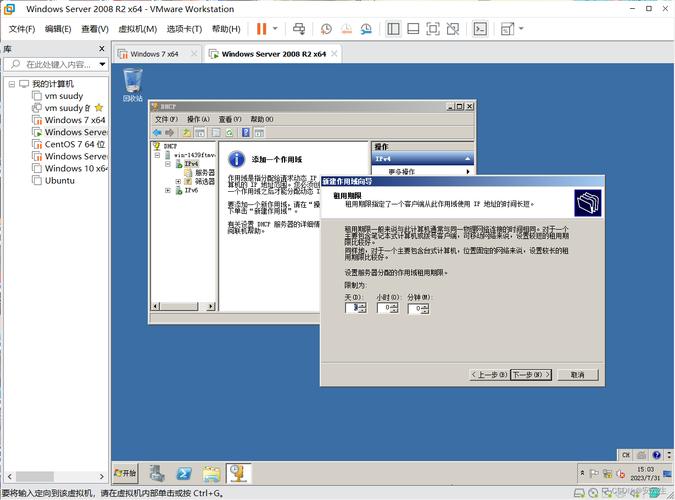The height and width of the screenshot is (500, 675).
Task: Toggle the library sidebar view icon
Action: tap(393, 29)
